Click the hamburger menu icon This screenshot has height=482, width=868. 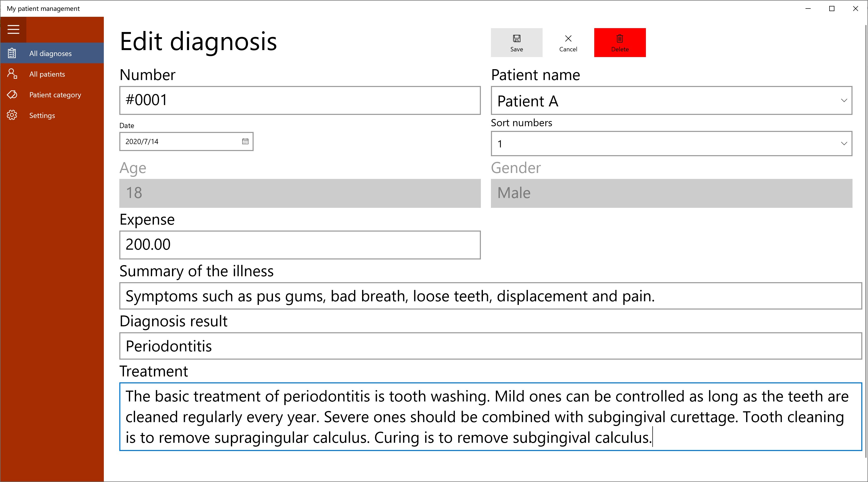pos(13,30)
